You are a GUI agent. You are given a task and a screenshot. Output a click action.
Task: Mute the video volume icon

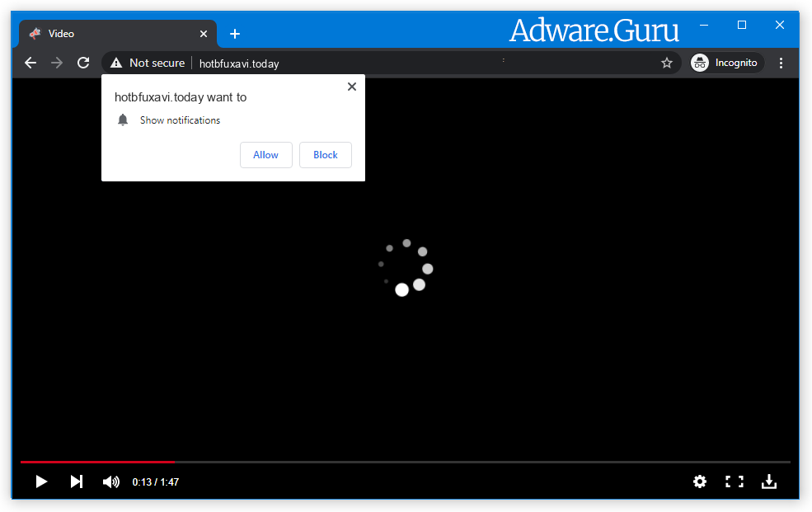click(110, 481)
